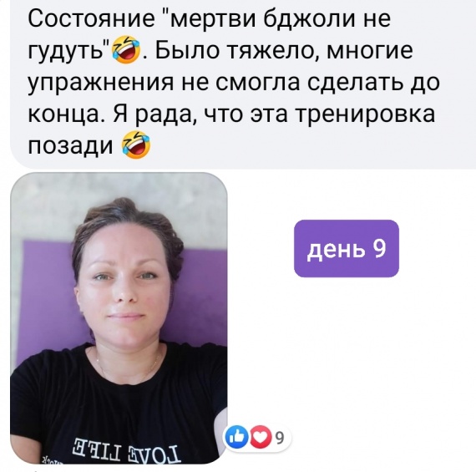Click the text "Было тяжело, многие"
476x472 pixels.
[x=284, y=51]
